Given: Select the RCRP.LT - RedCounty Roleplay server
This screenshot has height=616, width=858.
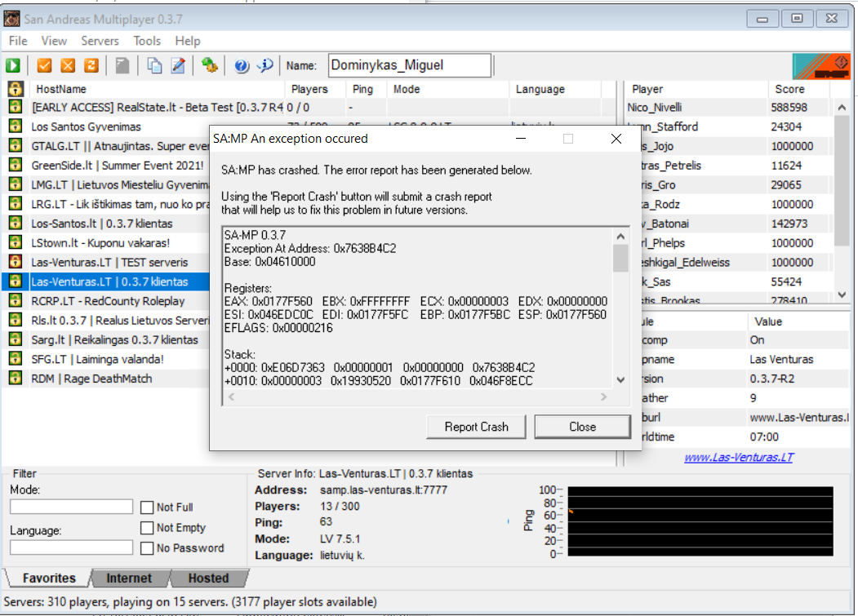Looking at the screenshot, I should coord(108,301).
